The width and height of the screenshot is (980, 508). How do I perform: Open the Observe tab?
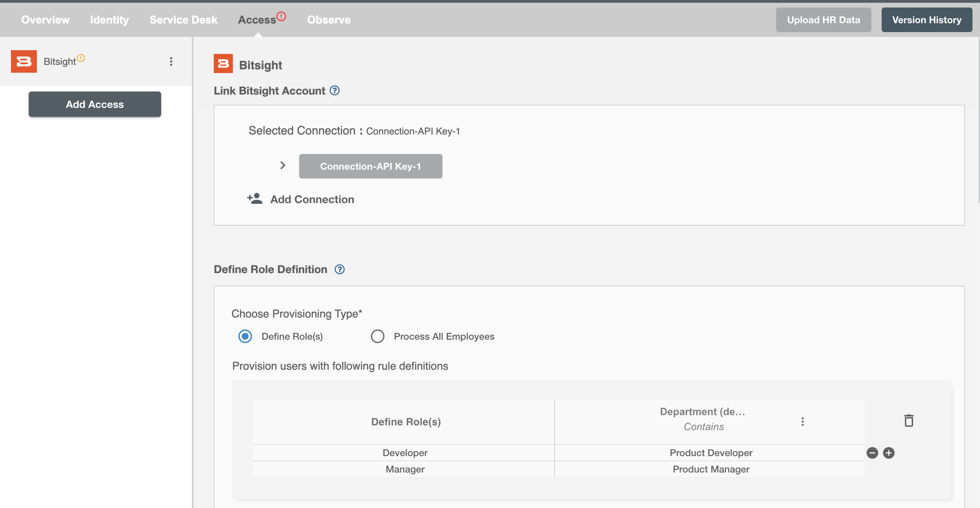click(x=329, y=20)
